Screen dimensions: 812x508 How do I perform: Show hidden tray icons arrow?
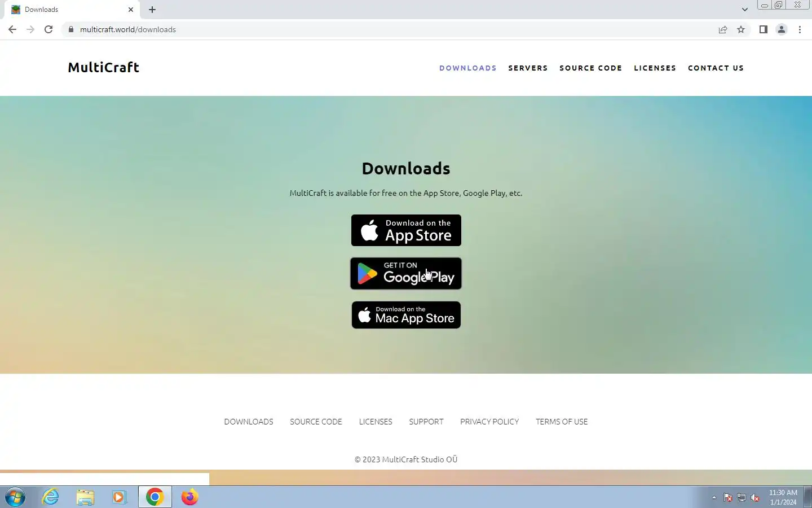714,498
